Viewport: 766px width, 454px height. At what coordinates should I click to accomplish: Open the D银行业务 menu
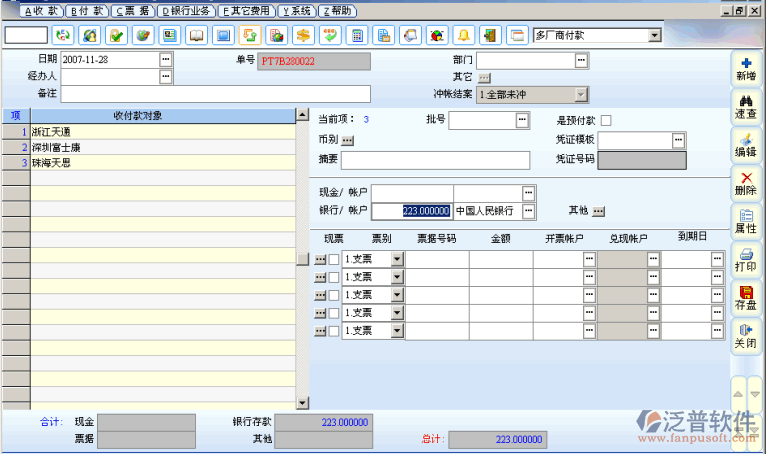point(187,10)
